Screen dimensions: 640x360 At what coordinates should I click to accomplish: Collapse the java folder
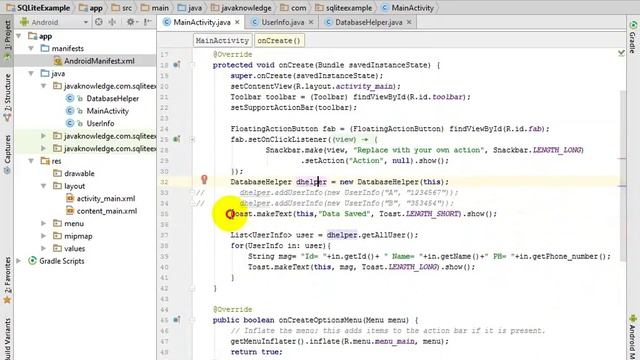tap(31, 73)
